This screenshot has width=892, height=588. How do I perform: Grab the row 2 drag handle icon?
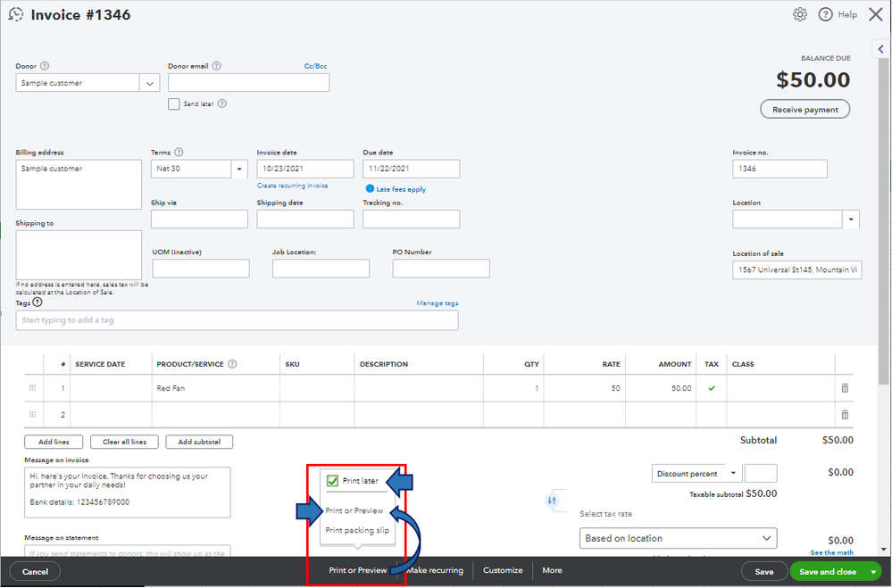point(32,415)
